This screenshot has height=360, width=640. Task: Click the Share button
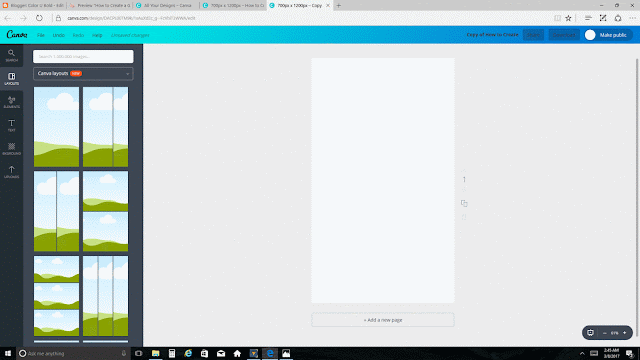[533, 35]
